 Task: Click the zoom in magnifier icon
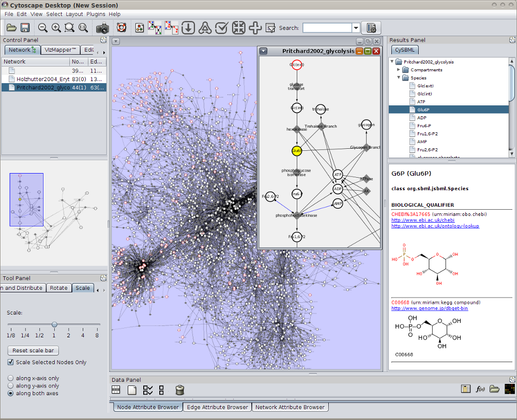click(x=56, y=28)
